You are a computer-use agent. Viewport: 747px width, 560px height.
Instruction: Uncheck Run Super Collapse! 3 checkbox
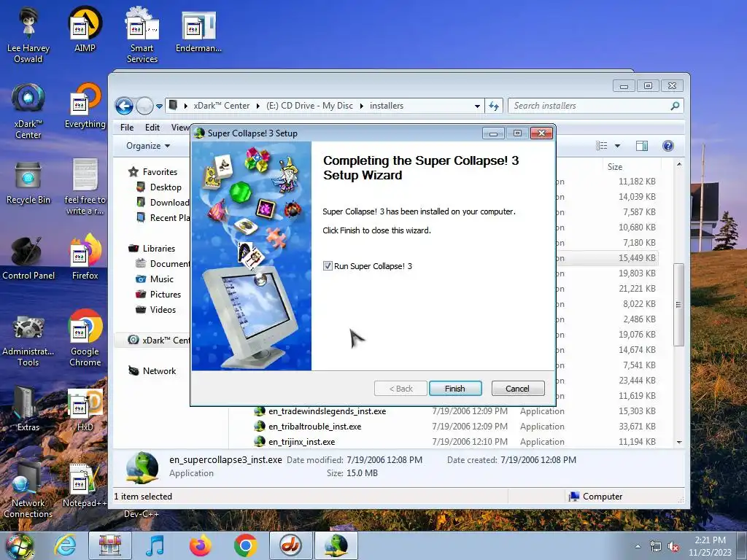coord(328,266)
